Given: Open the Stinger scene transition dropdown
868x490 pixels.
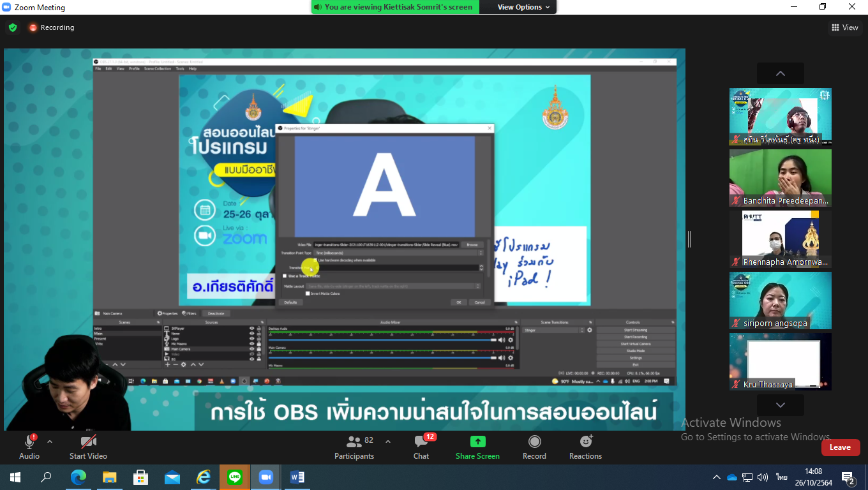Looking at the screenshot, I should (553, 330).
